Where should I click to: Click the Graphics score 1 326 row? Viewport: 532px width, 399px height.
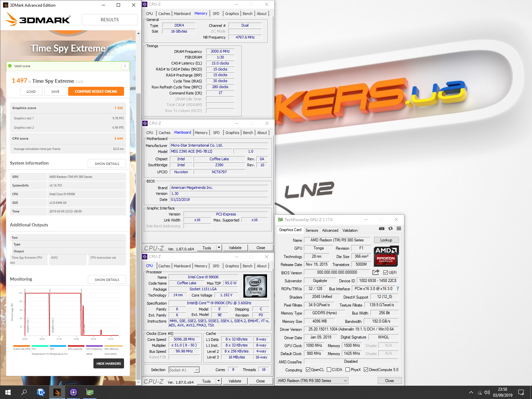point(68,108)
